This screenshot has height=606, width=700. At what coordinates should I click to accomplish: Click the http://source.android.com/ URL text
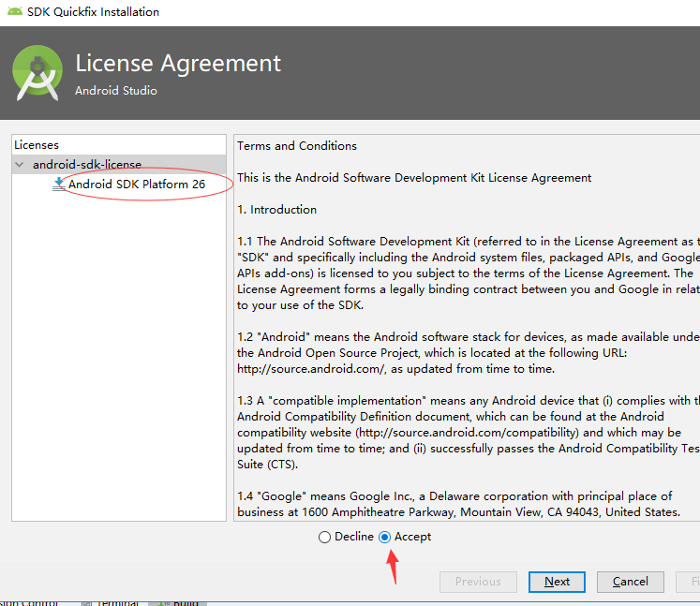click(x=311, y=369)
